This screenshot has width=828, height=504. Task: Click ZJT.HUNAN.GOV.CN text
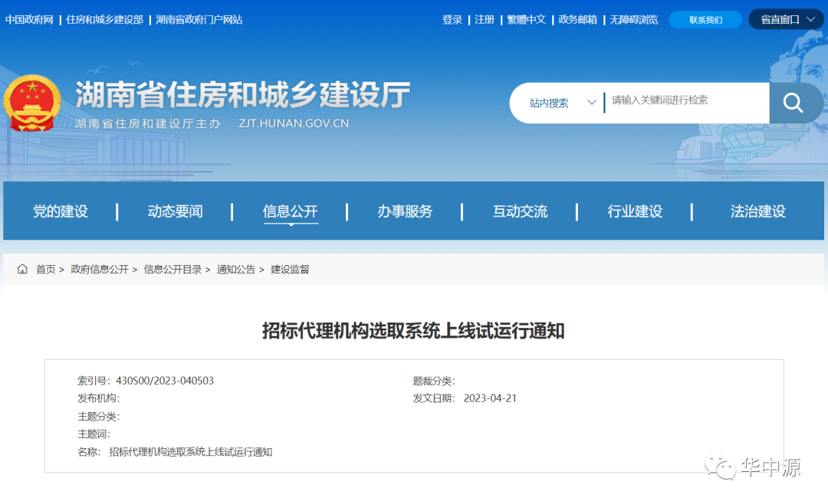click(x=294, y=123)
